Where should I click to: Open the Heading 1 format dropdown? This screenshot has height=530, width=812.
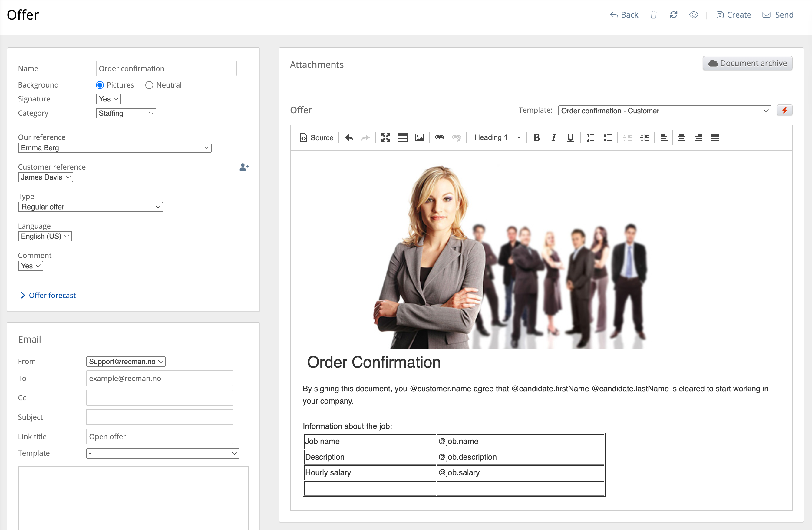point(497,137)
